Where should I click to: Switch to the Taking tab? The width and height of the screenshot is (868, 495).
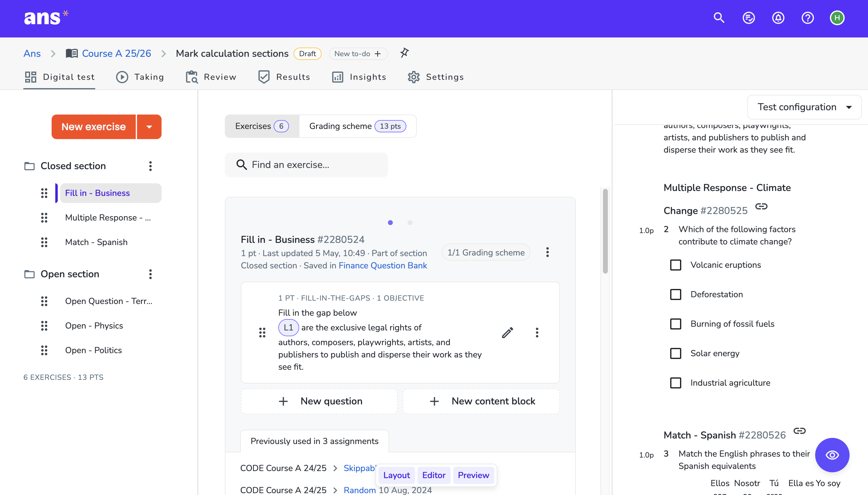[140, 77]
